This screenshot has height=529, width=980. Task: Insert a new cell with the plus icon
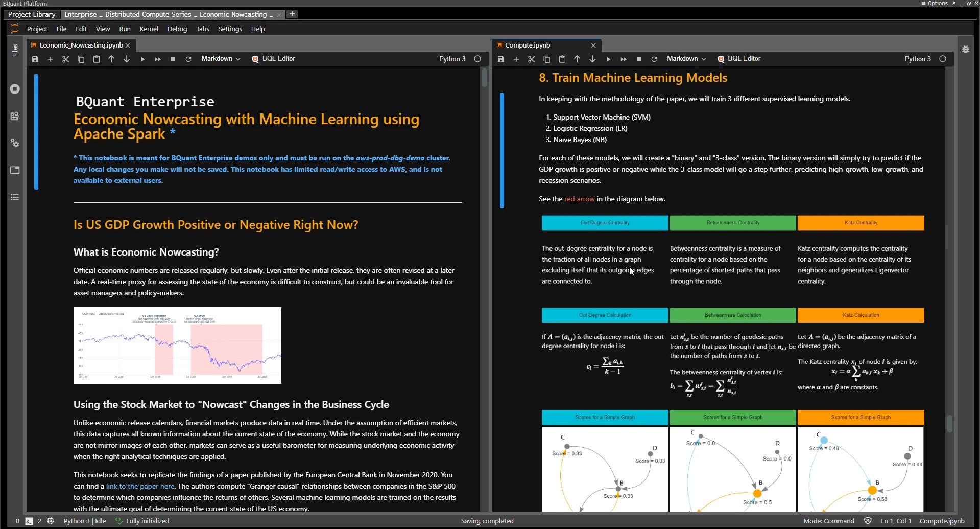click(x=51, y=59)
